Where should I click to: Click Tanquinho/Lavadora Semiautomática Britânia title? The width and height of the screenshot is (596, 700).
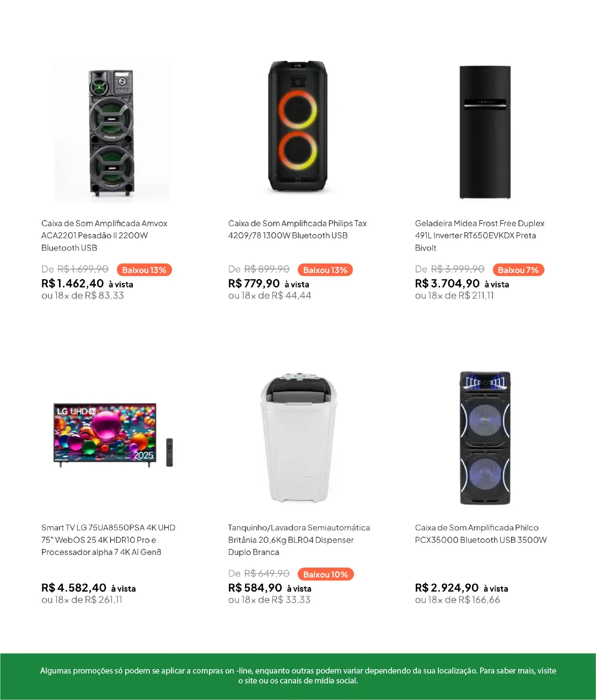pos(299,540)
